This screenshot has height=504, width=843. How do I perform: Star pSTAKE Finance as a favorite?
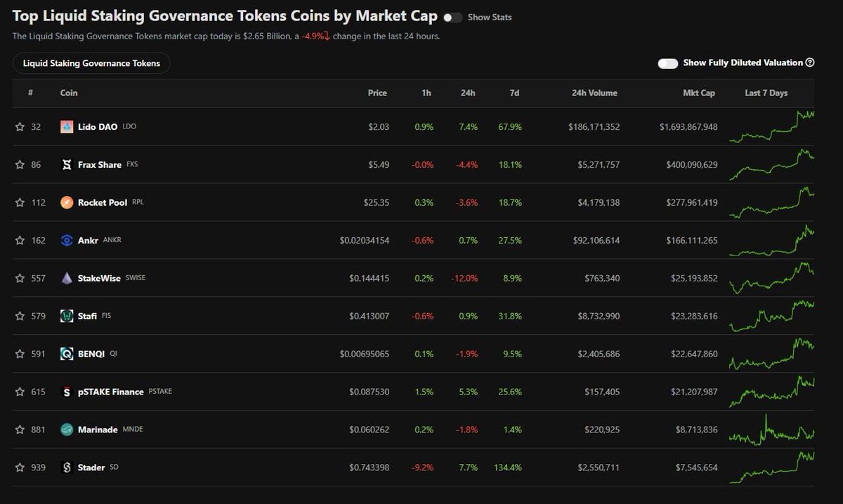[x=20, y=392]
